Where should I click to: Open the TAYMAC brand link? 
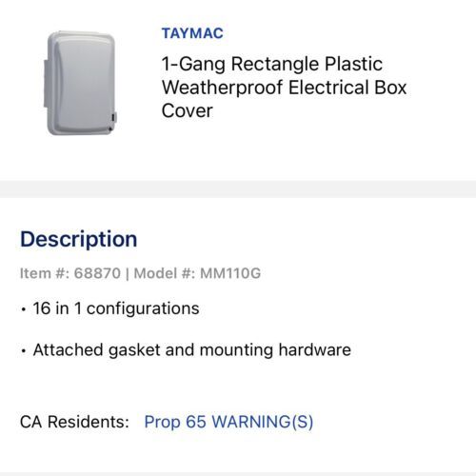click(x=192, y=33)
